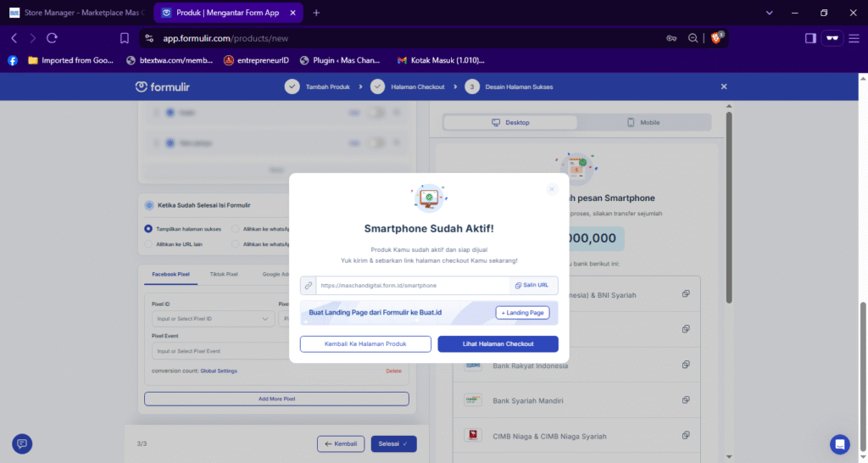Switch preview to Mobile tab
The width and height of the screenshot is (868, 463).
click(x=643, y=122)
